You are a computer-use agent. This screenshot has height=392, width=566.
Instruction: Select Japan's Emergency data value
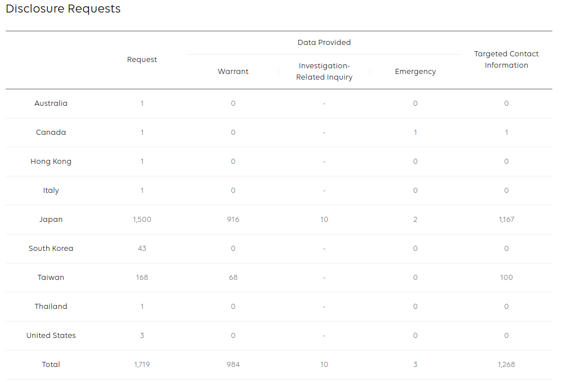(416, 220)
